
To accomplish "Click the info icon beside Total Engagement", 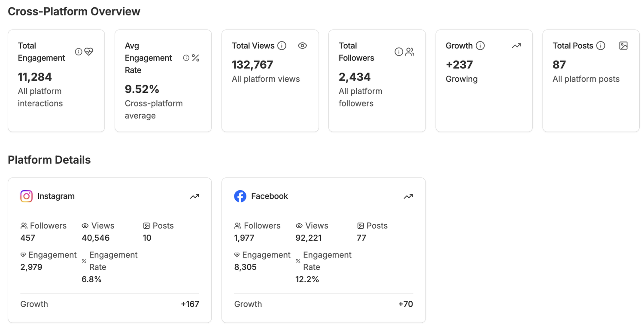I will tap(79, 52).
